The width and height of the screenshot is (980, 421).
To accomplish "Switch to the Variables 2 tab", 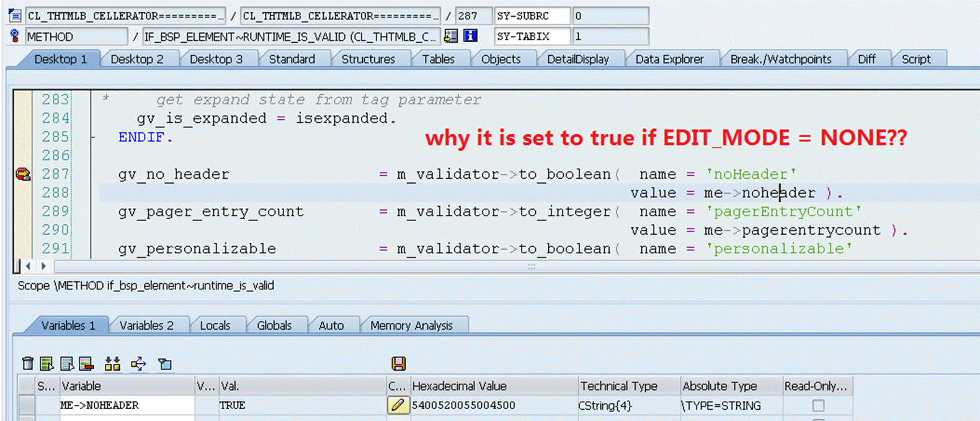I will pyautogui.click(x=146, y=325).
